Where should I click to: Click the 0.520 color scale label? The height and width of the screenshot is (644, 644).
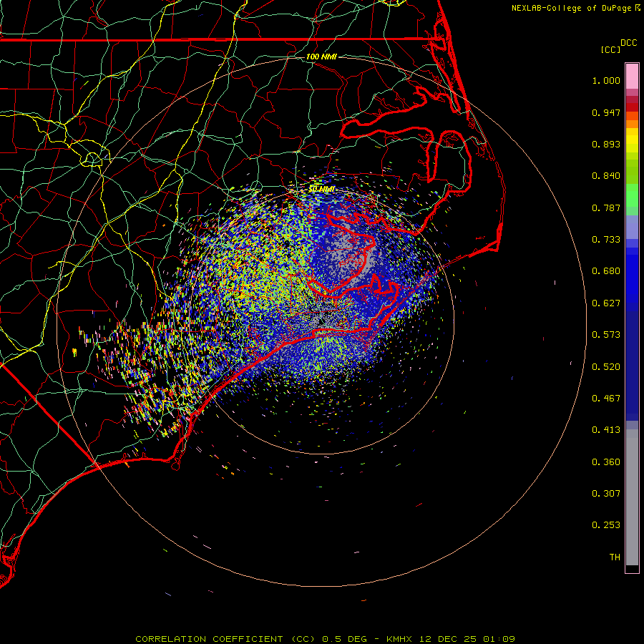tap(606, 367)
